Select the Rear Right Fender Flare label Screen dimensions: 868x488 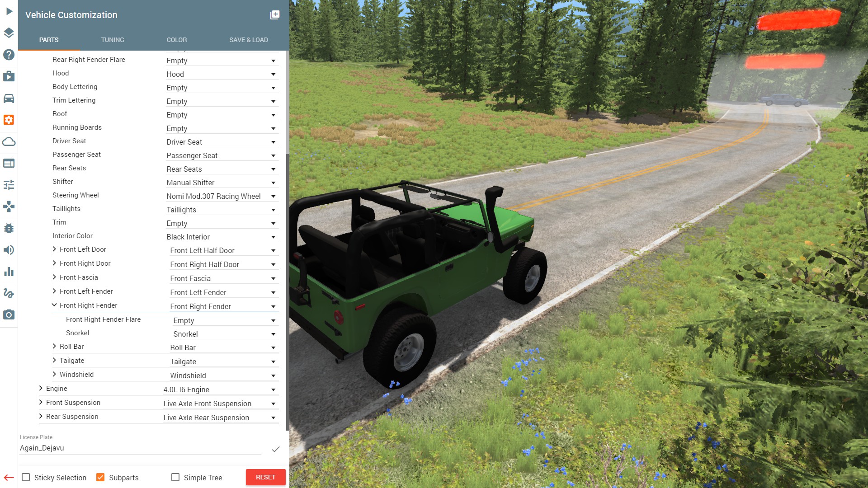click(x=89, y=60)
